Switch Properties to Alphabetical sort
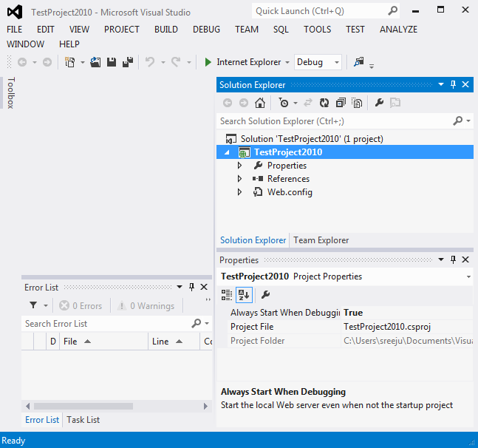 point(244,295)
